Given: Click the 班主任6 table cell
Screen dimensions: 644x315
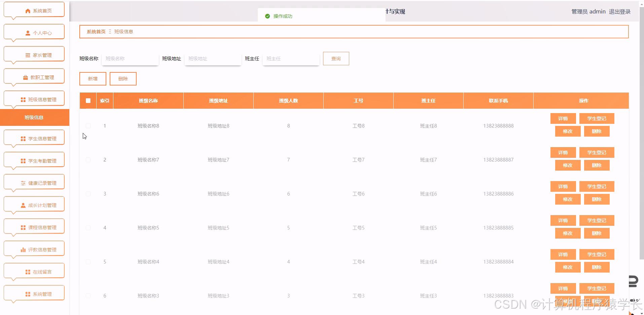Looking at the screenshot, I should click(x=428, y=194).
